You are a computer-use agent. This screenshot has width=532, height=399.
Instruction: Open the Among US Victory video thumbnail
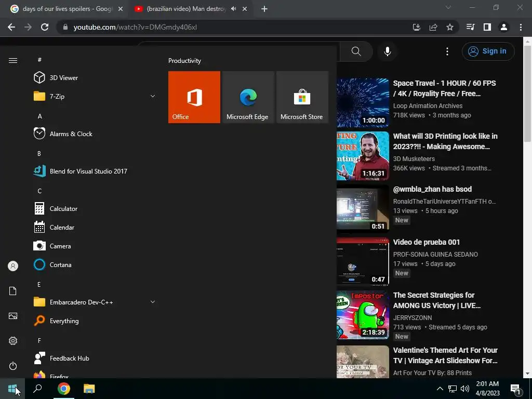[363, 314]
